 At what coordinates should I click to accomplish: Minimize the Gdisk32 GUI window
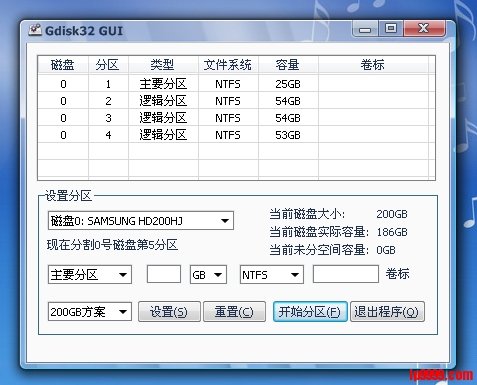[365, 29]
